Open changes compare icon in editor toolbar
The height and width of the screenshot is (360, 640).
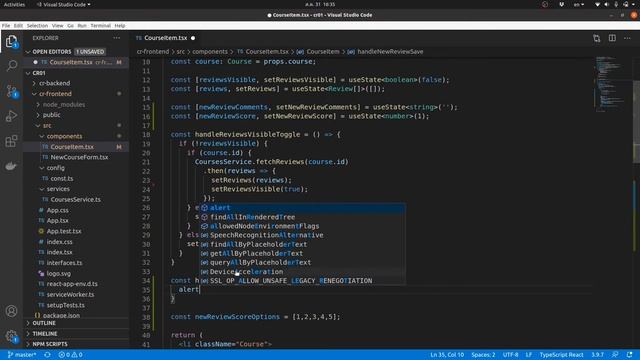point(597,38)
